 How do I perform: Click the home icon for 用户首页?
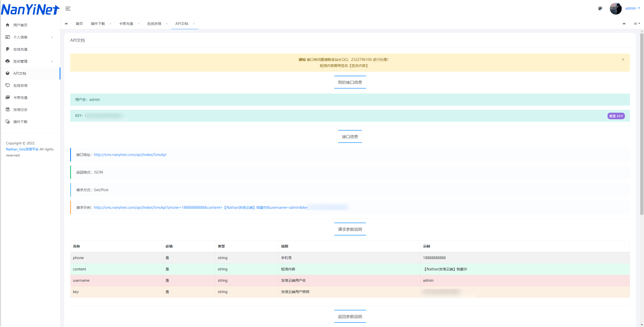pyautogui.click(x=8, y=25)
